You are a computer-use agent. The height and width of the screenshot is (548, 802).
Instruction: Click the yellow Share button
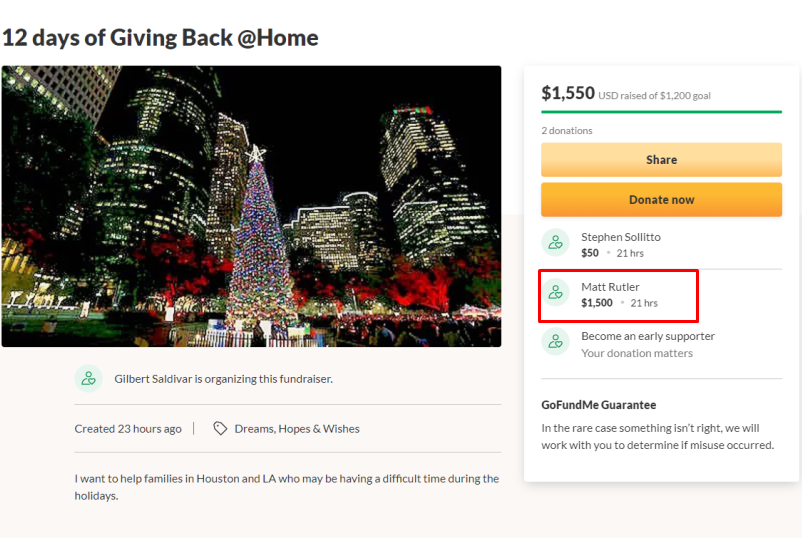pyautogui.click(x=661, y=160)
